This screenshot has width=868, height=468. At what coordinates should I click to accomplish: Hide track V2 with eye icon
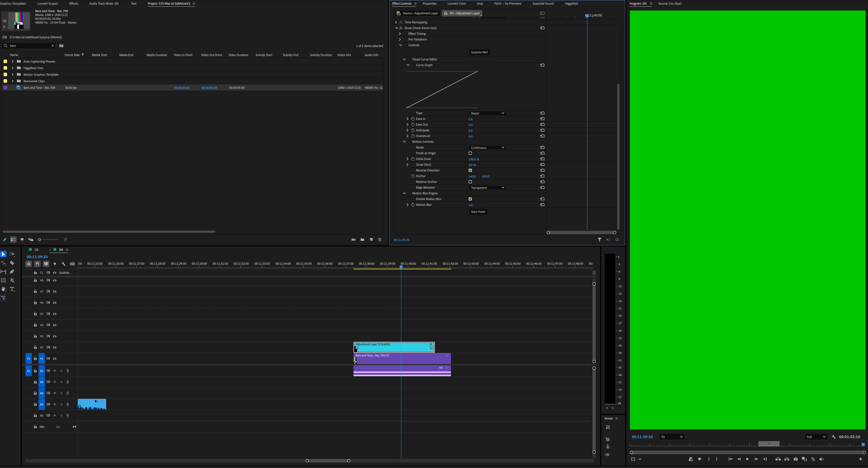[55, 347]
